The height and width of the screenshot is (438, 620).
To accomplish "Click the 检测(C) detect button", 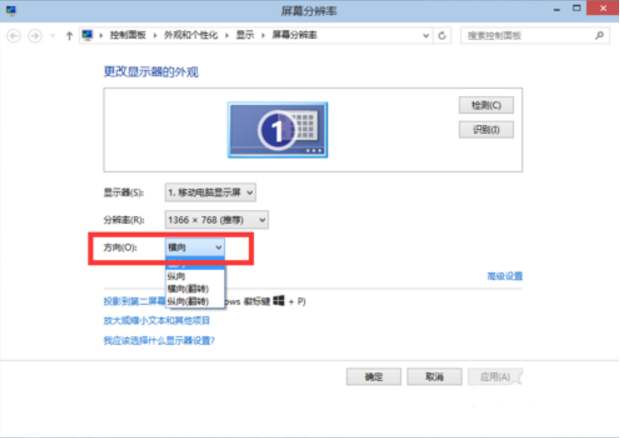I will [x=486, y=105].
